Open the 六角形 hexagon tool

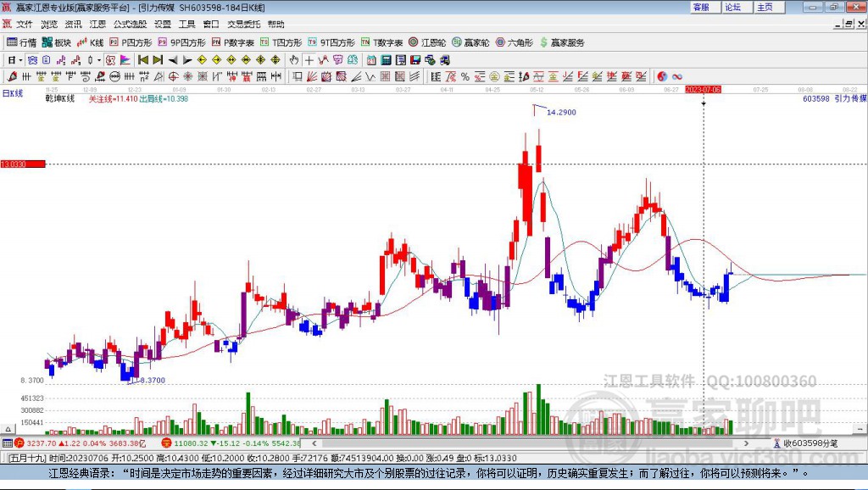tap(515, 42)
